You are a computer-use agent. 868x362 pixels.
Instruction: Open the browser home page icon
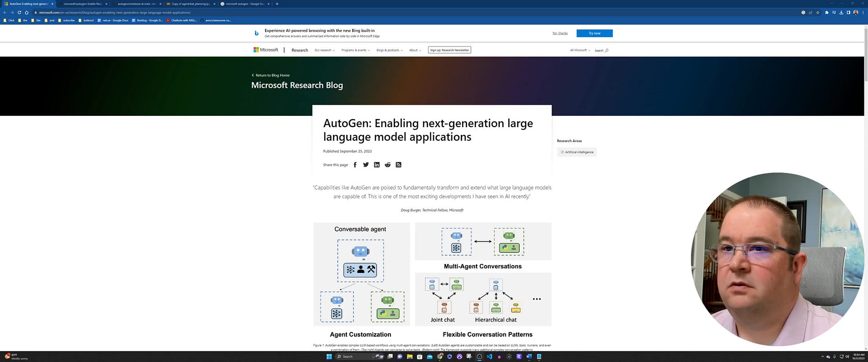(27, 13)
